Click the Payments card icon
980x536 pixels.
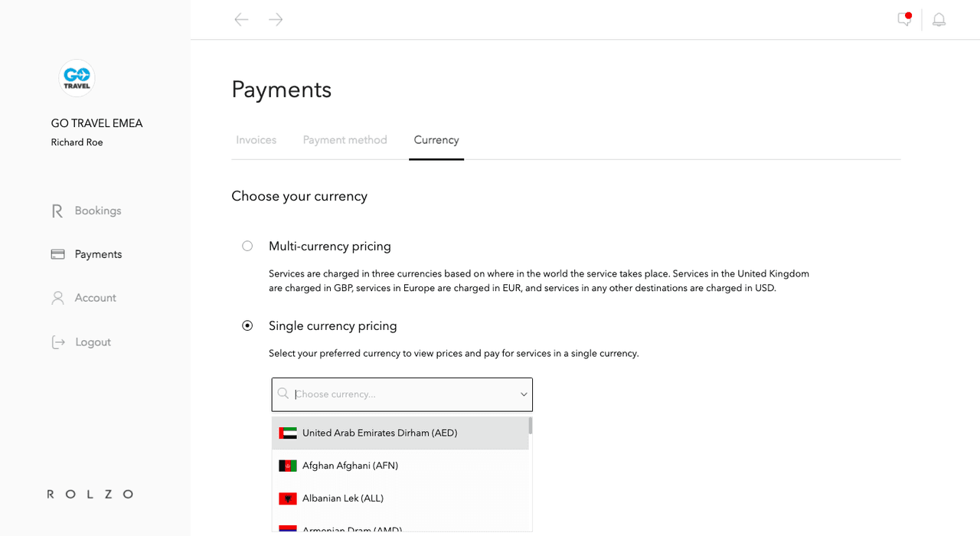[x=57, y=254]
